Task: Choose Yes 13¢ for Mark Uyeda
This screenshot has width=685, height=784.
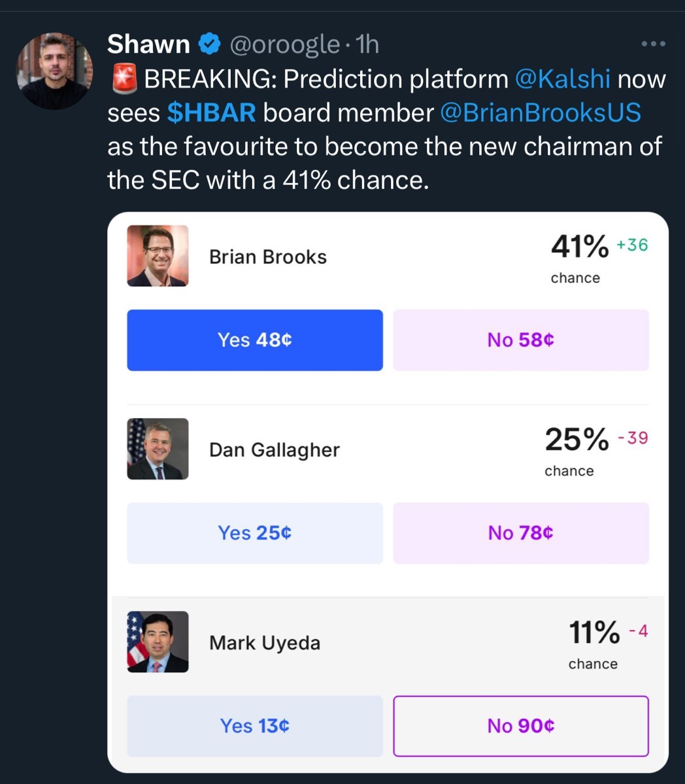Action: (x=254, y=726)
